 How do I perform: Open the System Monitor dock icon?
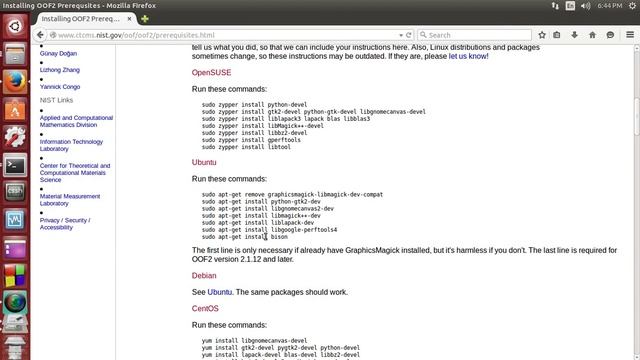point(15,220)
